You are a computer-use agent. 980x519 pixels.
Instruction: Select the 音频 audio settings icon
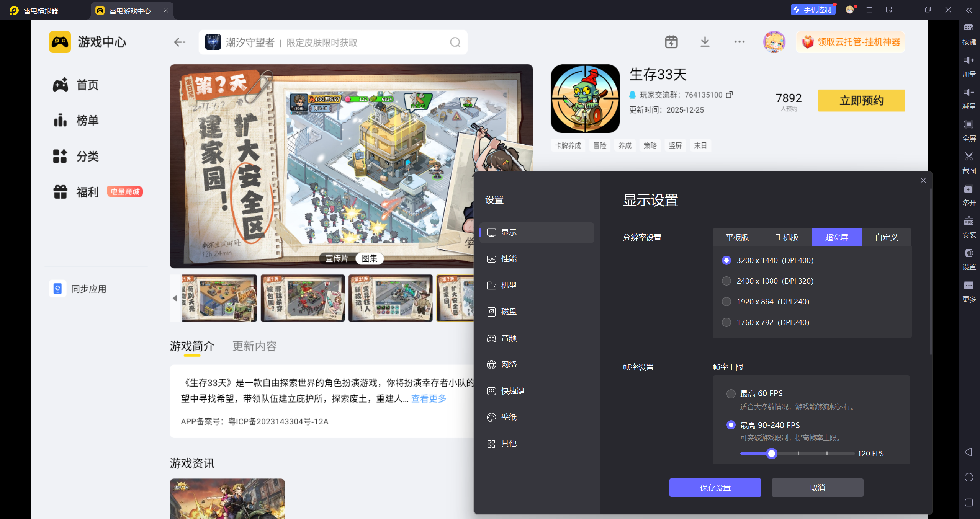(x=492, y=338)
